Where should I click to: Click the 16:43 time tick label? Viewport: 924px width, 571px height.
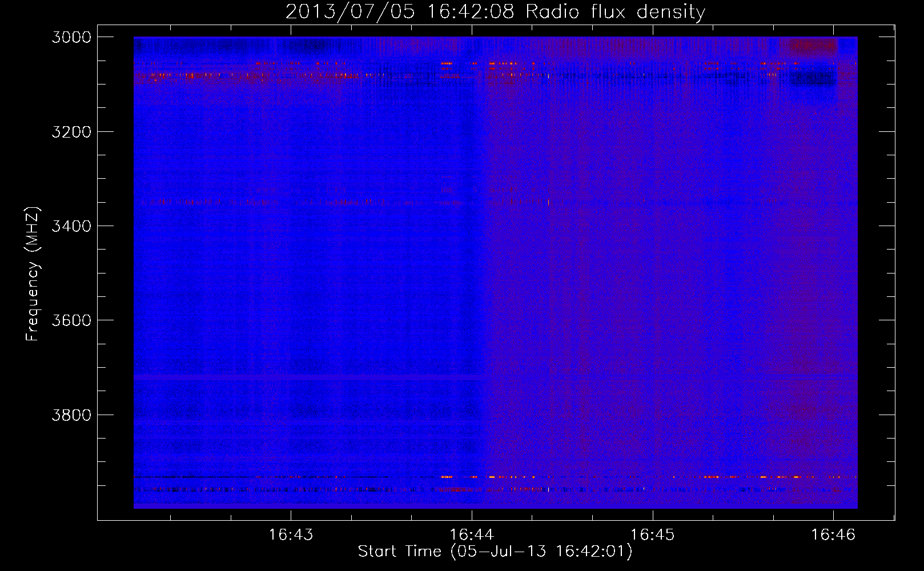point(291,535)
